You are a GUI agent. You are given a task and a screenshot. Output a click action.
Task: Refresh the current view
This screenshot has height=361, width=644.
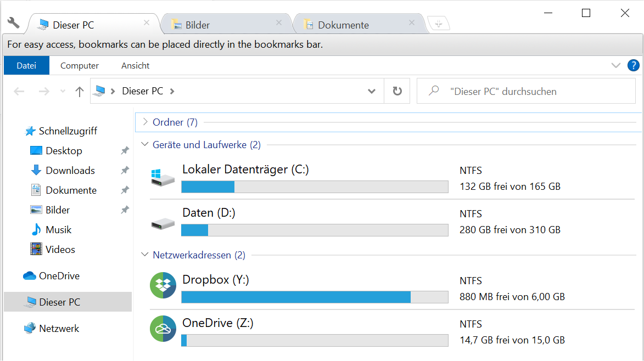[397, 91]
